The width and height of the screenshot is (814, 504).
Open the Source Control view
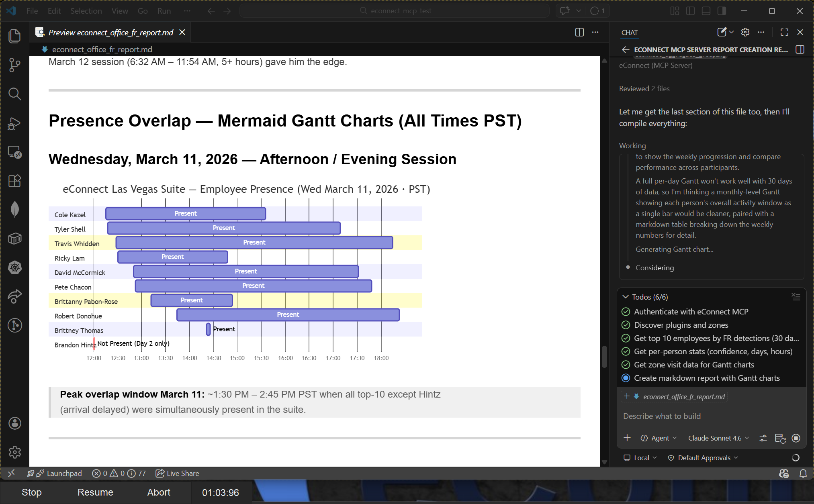click(x=15, y=65)
